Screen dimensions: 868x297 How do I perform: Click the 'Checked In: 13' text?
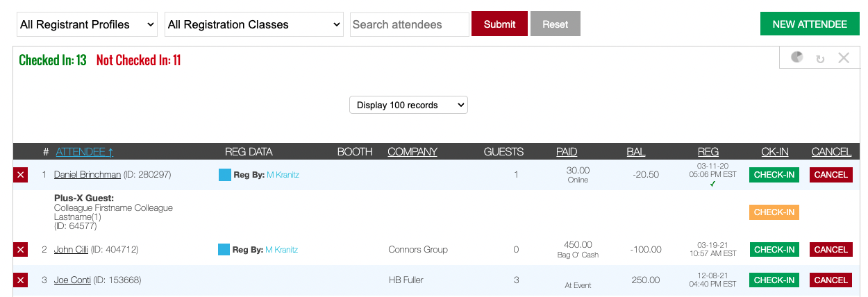click(x=53, y=60)
